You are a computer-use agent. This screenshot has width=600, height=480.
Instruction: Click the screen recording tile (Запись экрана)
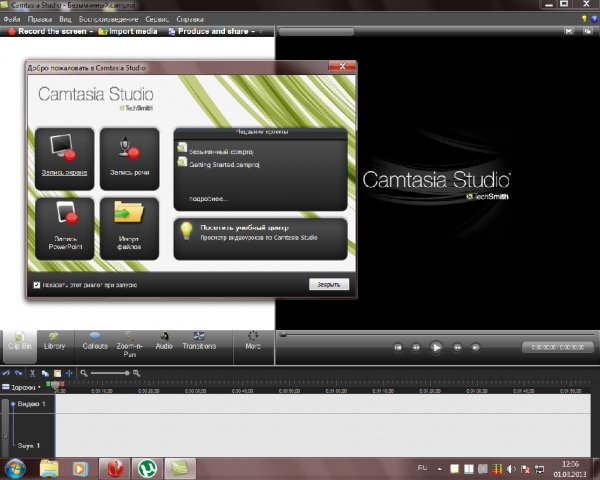pos(64,159)
